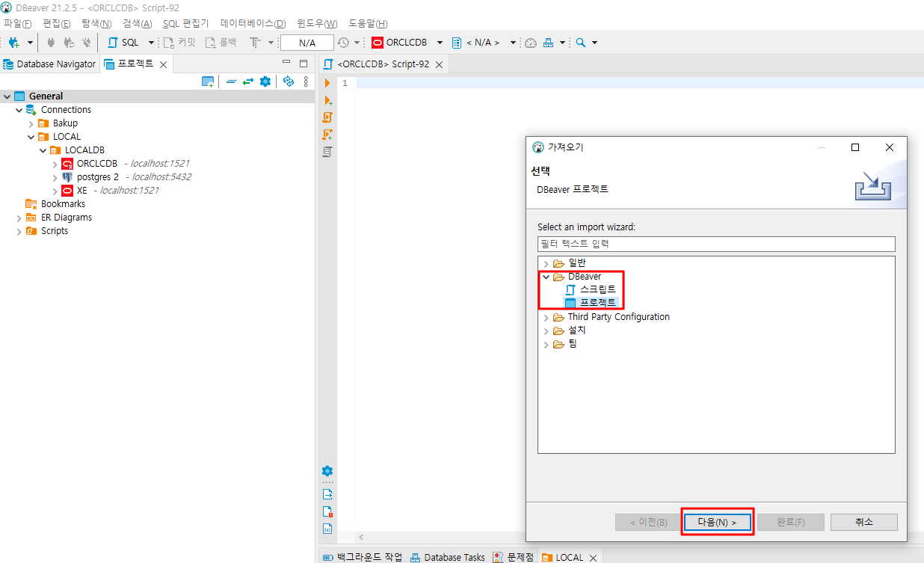
Task: Close the Script-92 editor tab
Action: [x=439, y=65]
